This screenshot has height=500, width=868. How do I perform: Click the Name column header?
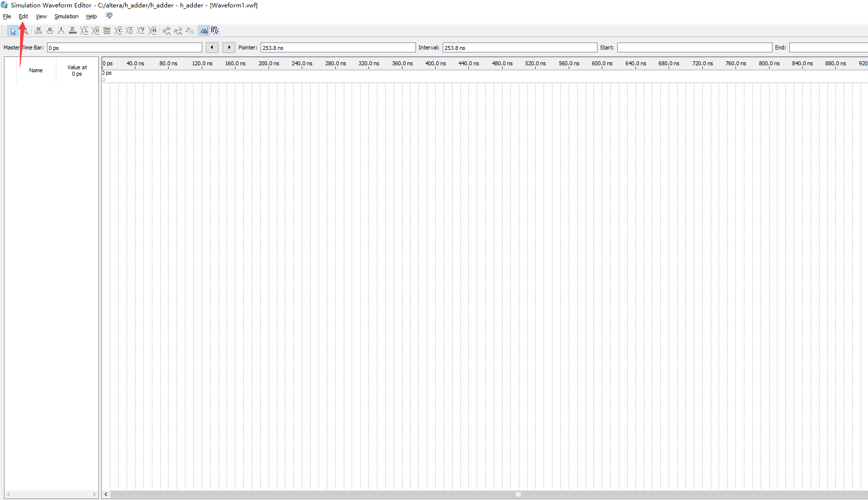(x=36, y=70)
